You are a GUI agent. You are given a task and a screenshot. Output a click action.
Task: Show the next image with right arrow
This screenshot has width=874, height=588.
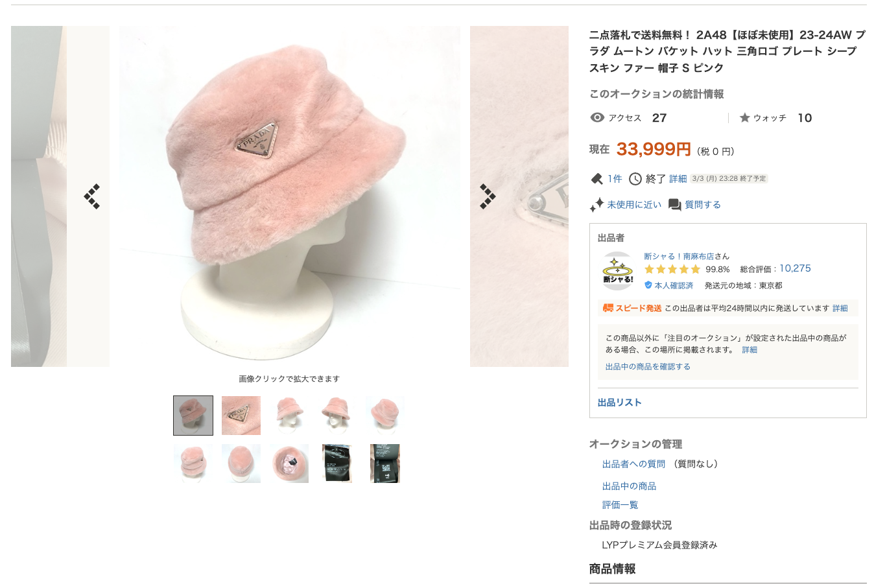point(488,196)
